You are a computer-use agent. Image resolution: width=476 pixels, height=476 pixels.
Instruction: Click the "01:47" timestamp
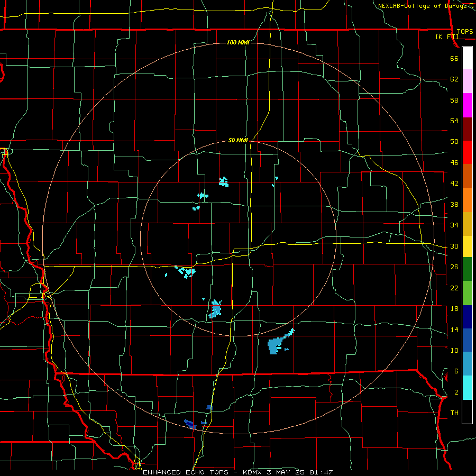(322, 472)
